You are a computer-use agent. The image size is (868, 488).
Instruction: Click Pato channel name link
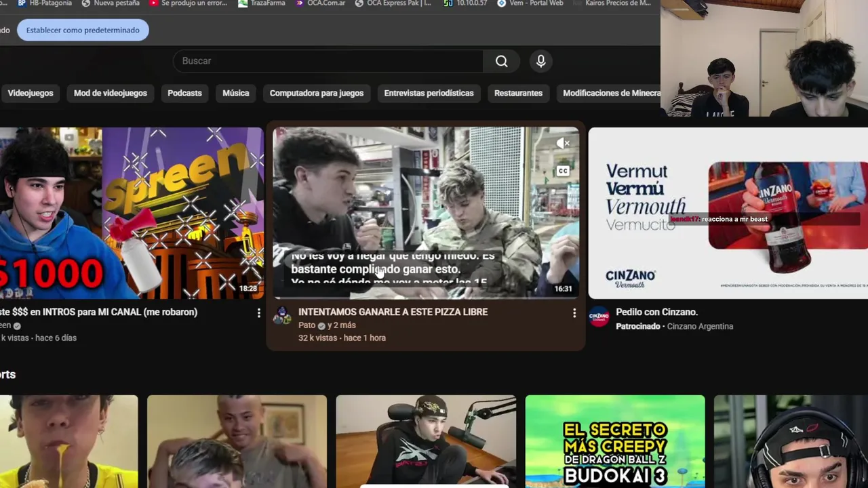coord(307,325)
